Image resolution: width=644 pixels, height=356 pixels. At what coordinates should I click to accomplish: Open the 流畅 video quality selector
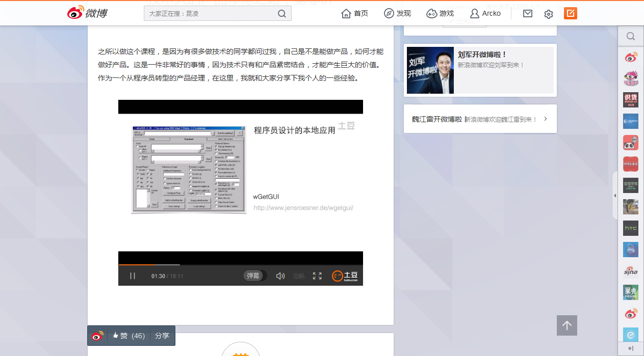coord(298,276)
